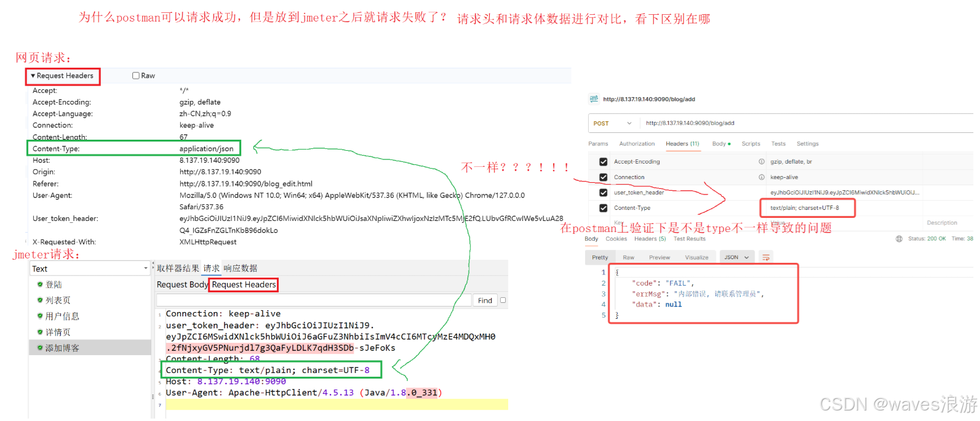Open the response Cookies tab

coord(616,239)
